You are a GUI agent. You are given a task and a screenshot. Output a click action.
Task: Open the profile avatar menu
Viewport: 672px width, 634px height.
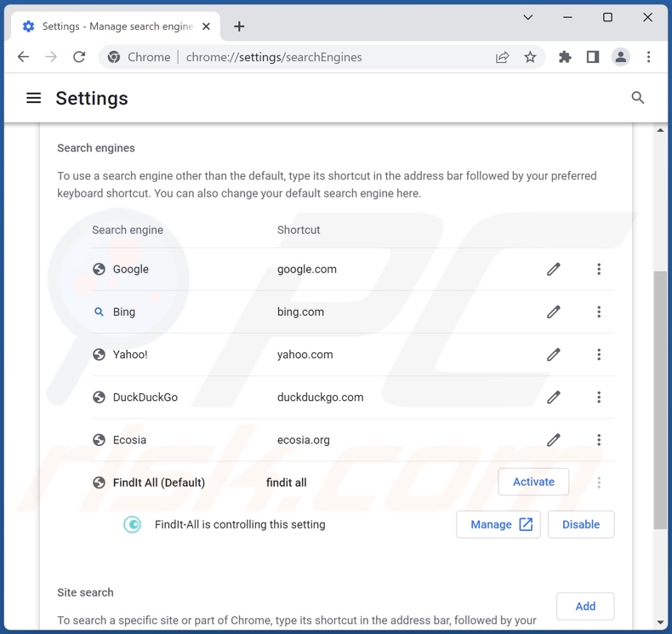621,57
